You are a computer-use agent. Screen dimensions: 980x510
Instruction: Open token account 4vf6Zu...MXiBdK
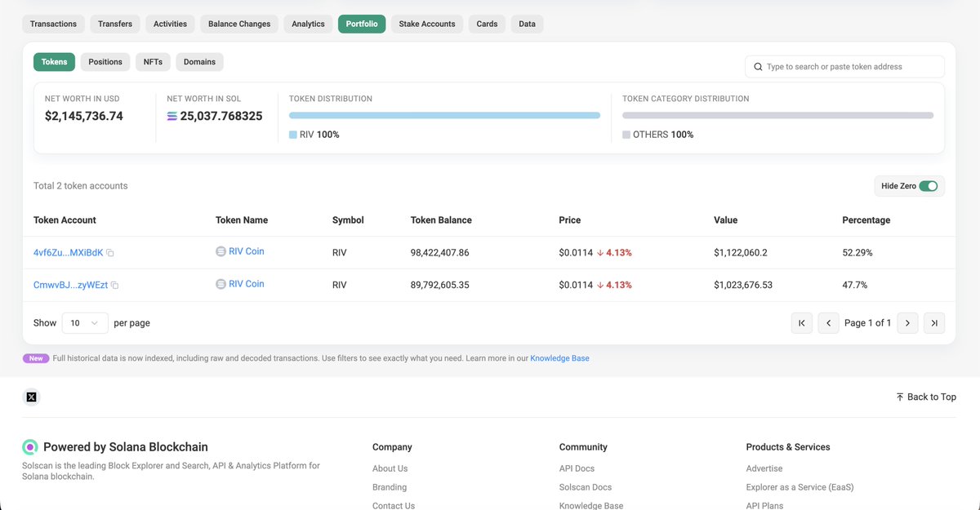click(69, 253)
